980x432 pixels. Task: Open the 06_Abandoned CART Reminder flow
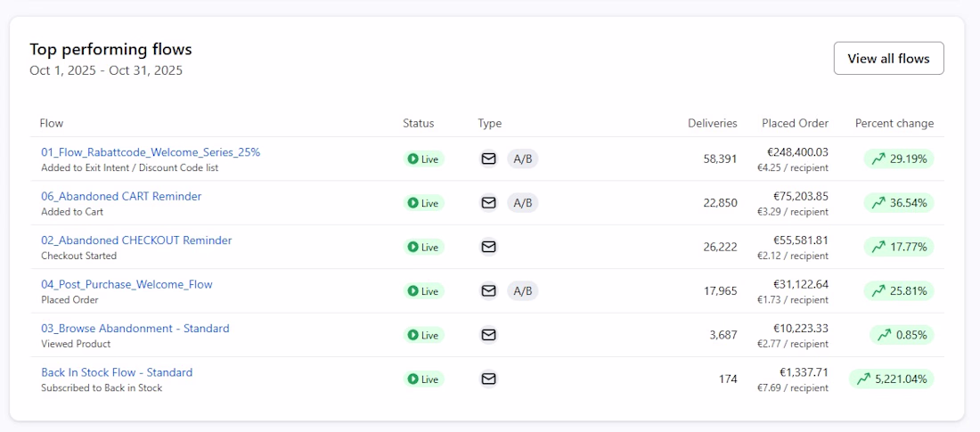[x=121, y=196]
